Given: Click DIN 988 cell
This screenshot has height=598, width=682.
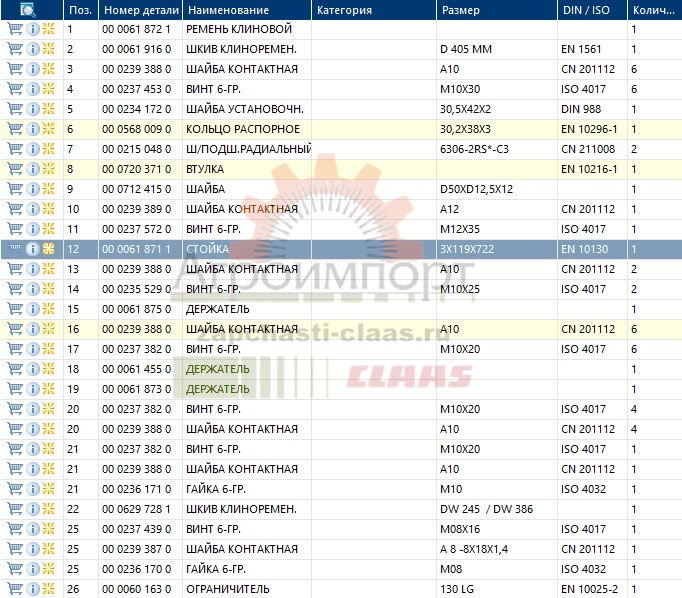Looking at the screenshot, I should (x=581, y=109).
